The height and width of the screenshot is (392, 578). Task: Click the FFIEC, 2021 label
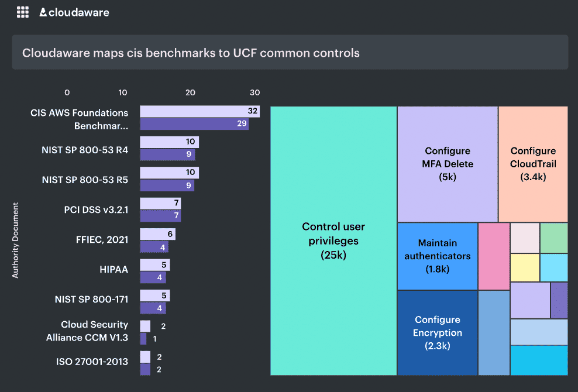tap(102, 240)
